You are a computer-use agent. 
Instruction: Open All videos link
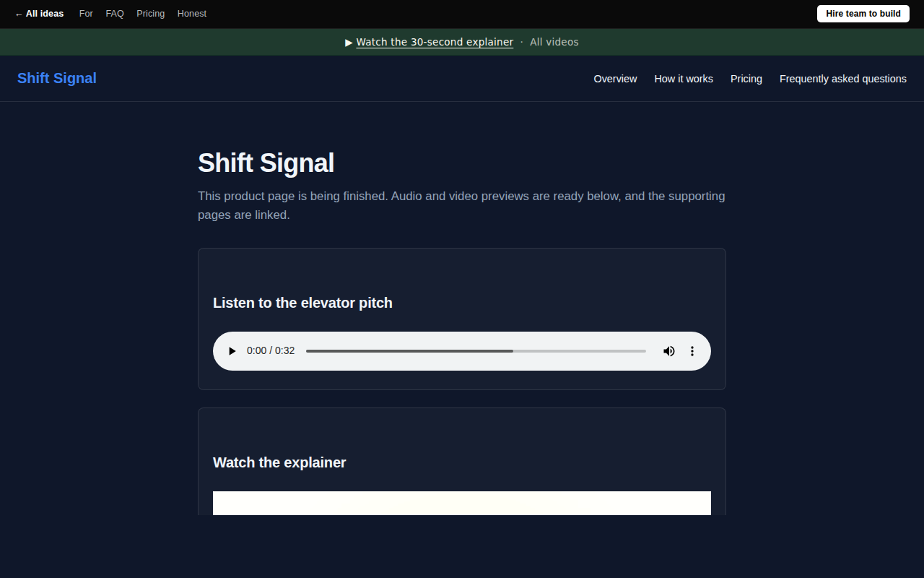554,42
